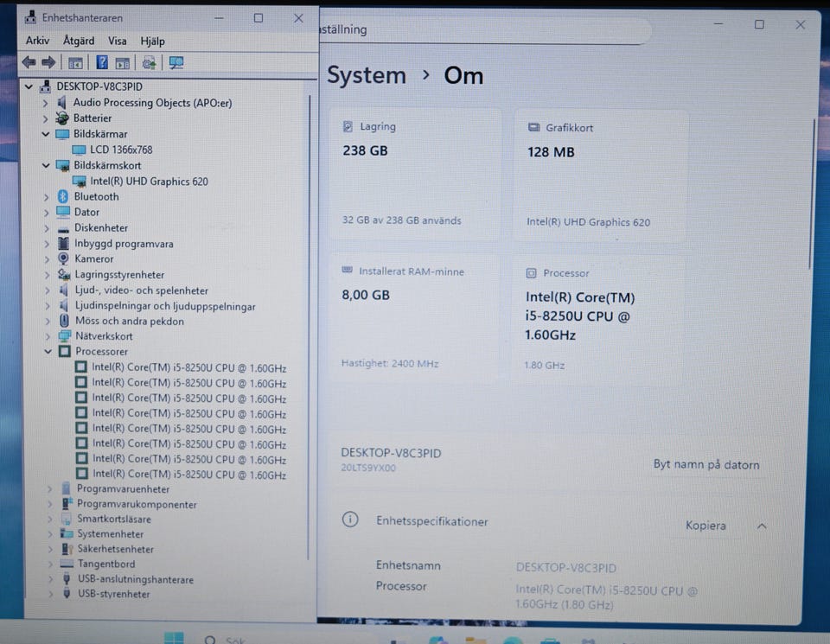Collapse the Enhetsspecifikationer section chevron
This screenshot has height=644, width=830.
(x=762, y=526)
